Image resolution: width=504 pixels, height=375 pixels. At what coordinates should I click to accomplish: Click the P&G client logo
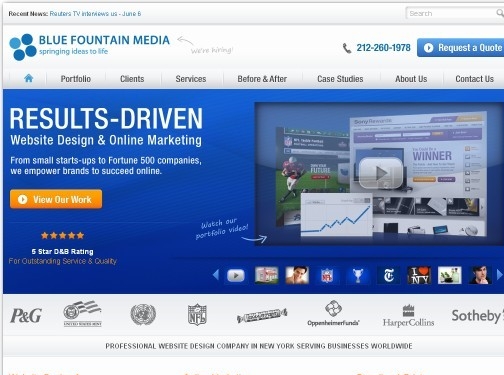tap(26, 315)
